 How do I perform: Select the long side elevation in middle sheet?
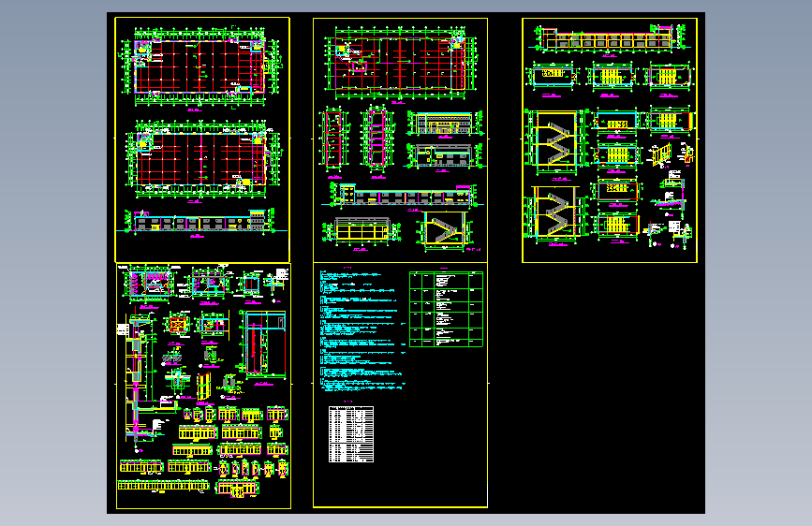[403, 196]
